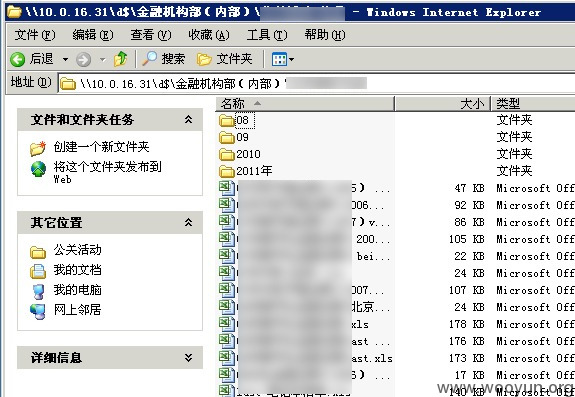
Task: Open the Views icon dropdown
Action: click(x=282, y=59)
